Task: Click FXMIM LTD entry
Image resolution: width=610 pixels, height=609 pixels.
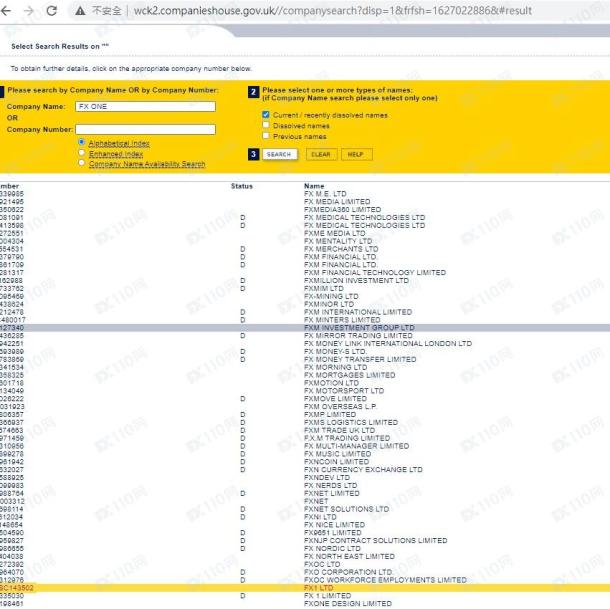Action: 324,288
